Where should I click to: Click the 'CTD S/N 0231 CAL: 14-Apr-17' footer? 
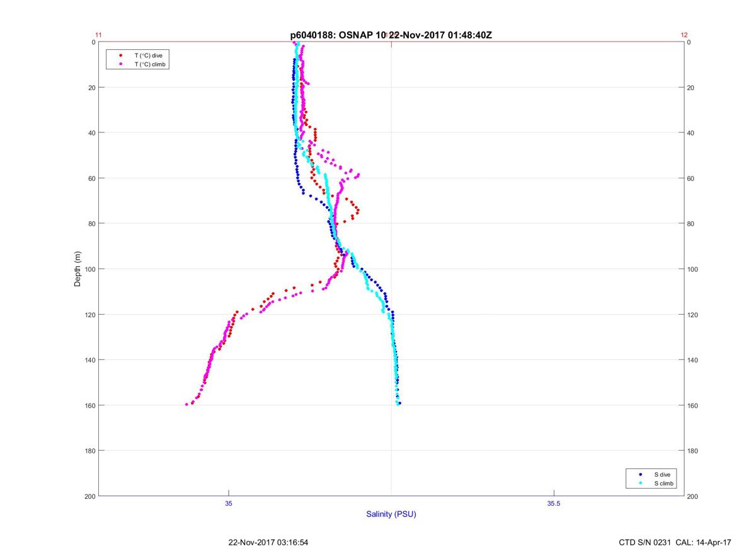(675, 542)
